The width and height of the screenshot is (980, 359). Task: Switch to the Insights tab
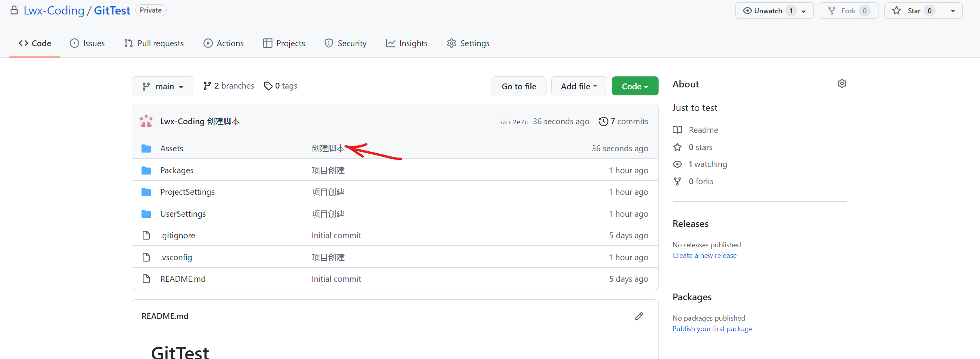(x=407, y=43)
